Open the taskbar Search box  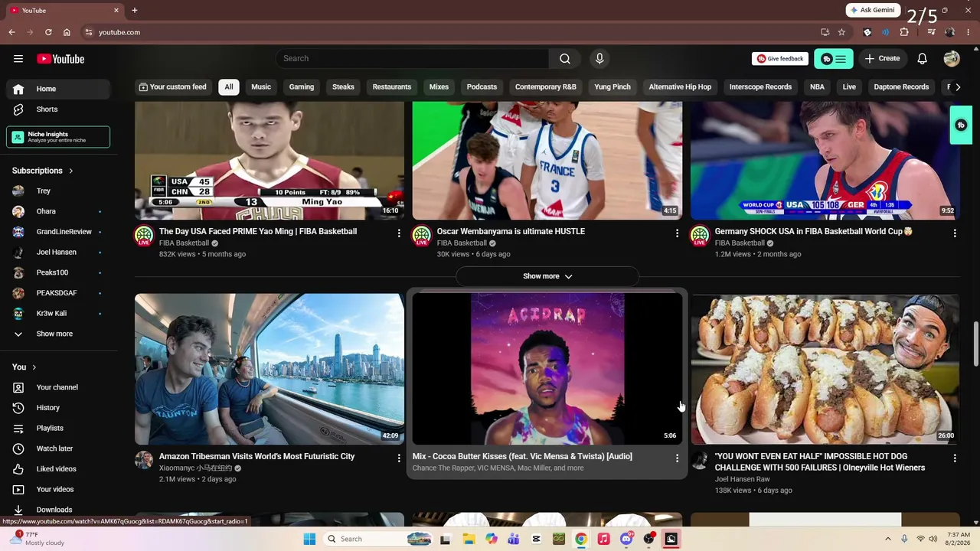[x=377, y=539]
